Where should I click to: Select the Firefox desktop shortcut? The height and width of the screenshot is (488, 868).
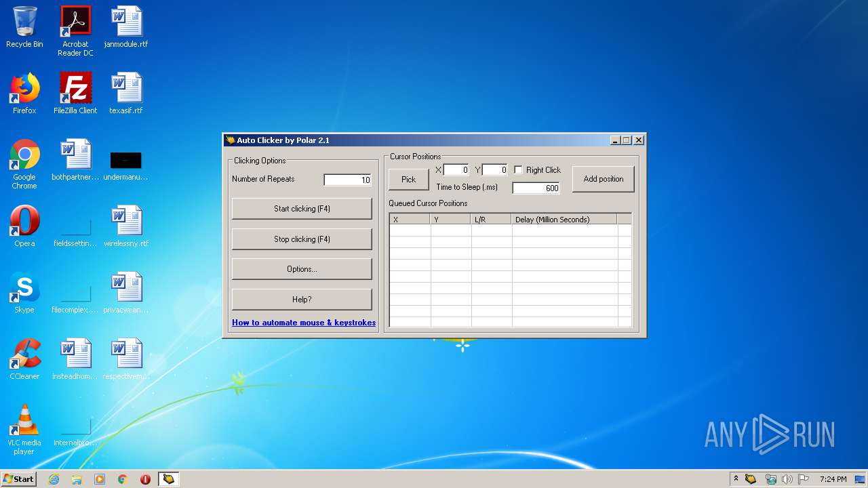pyautogui.click(x=24, y=94)
